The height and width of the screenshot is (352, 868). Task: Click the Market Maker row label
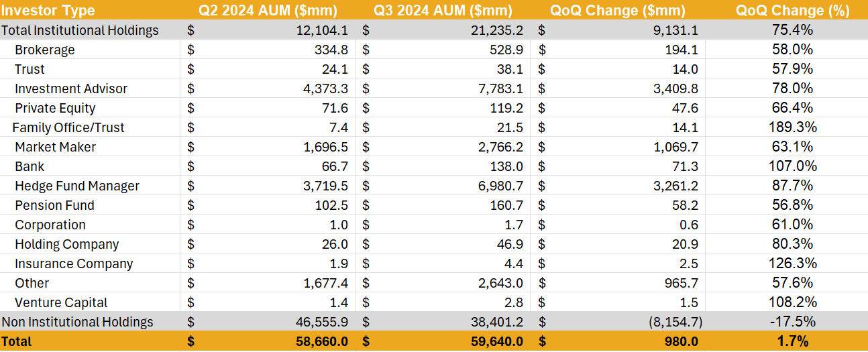click(x=56, y=147)
